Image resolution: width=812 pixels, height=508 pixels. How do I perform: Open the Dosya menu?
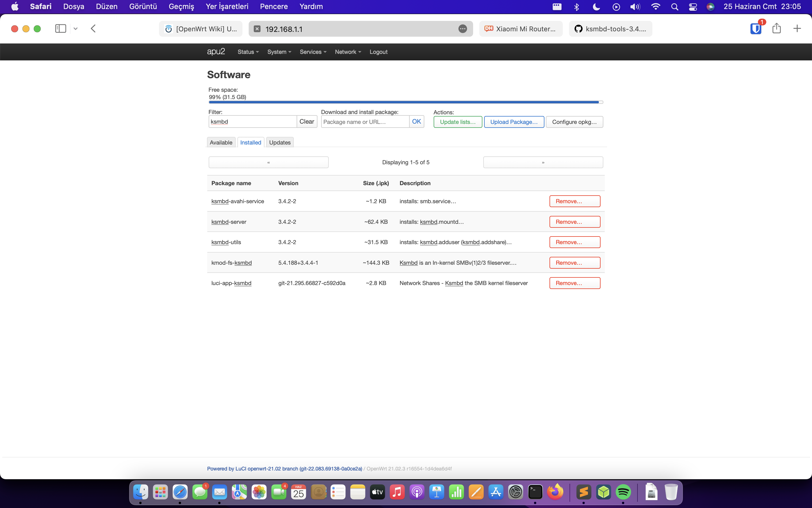74,7
